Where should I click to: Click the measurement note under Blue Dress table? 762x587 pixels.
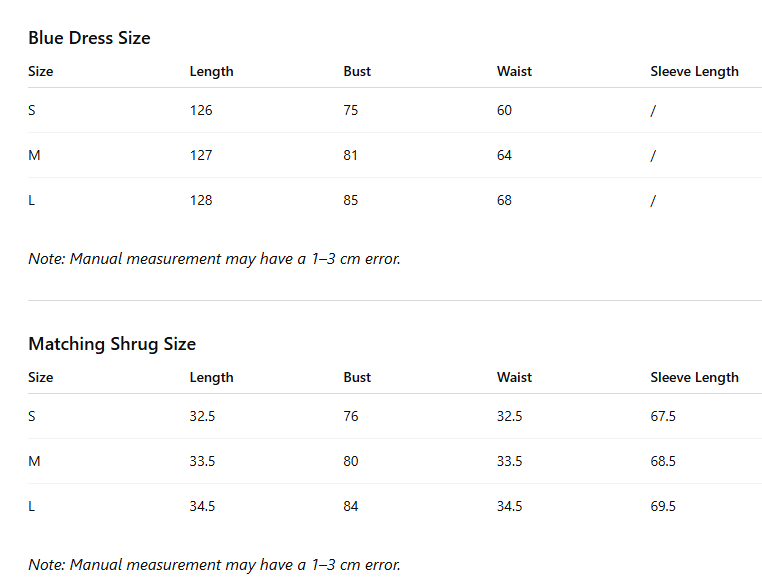pyautogui.click(x=214, y=259)
